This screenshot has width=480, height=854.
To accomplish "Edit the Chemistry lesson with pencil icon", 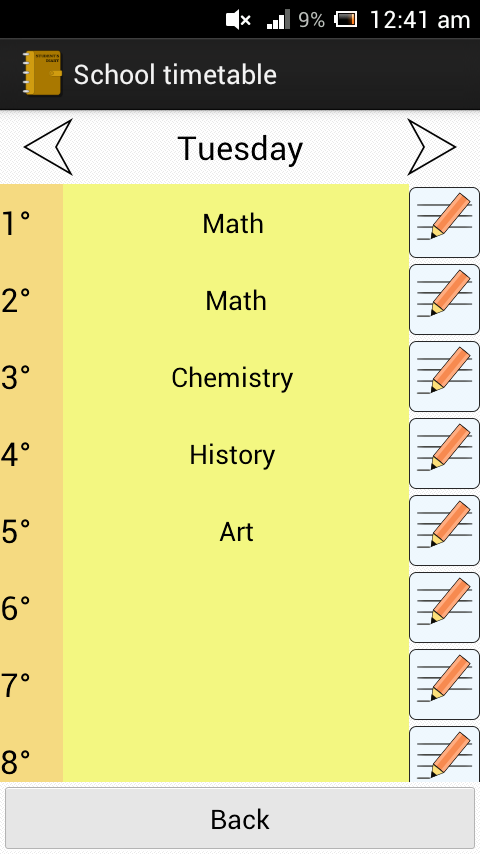I will (x=444, y=376).
